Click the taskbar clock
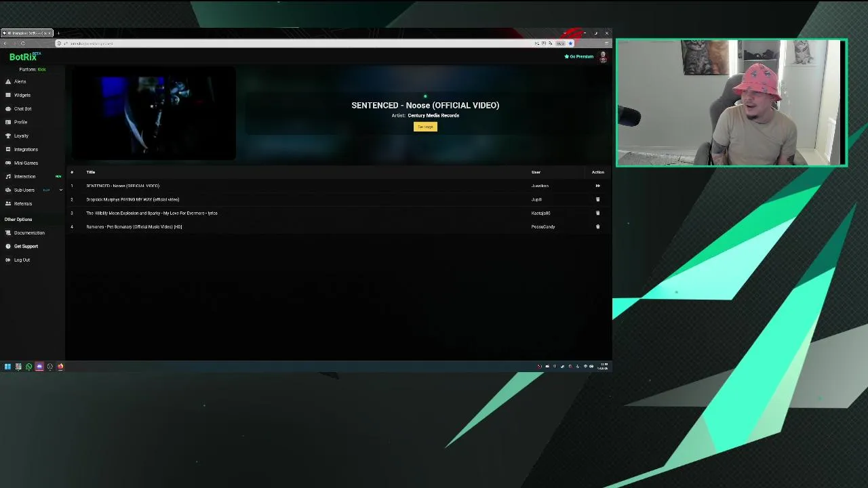 point(603,367)
